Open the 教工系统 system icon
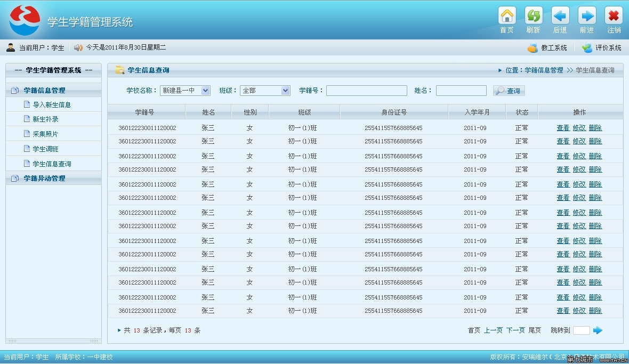Viewport: 629px width, 364px height. click(x=531, y=47)
